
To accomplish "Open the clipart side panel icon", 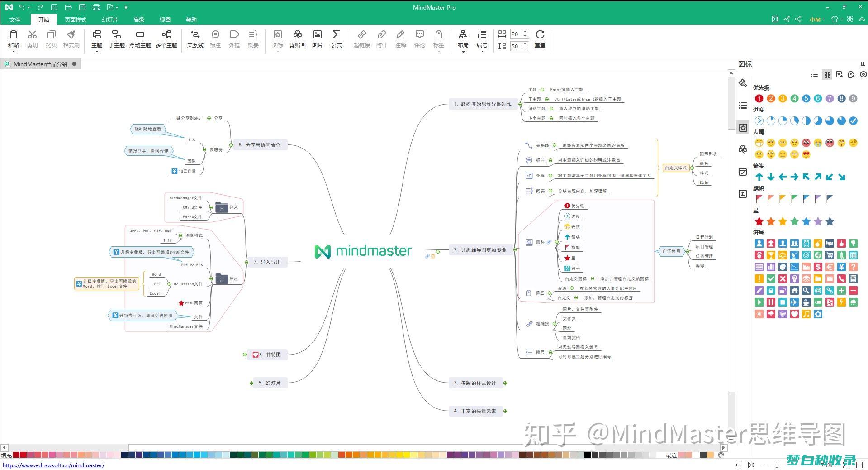I will tap(743, 149).
